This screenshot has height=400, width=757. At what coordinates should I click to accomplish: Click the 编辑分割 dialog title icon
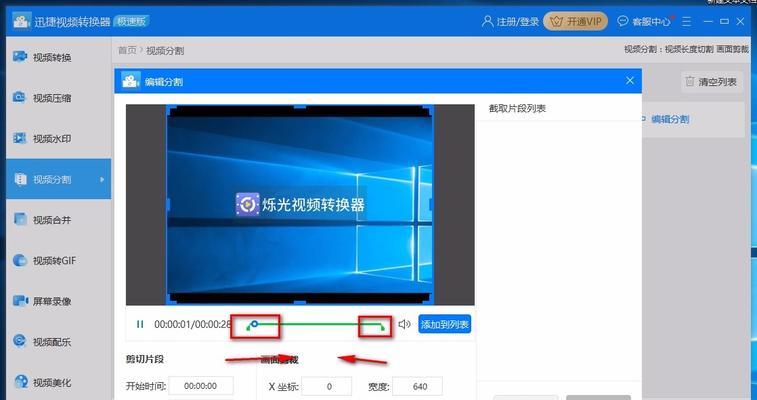click(x=130, y=81)
